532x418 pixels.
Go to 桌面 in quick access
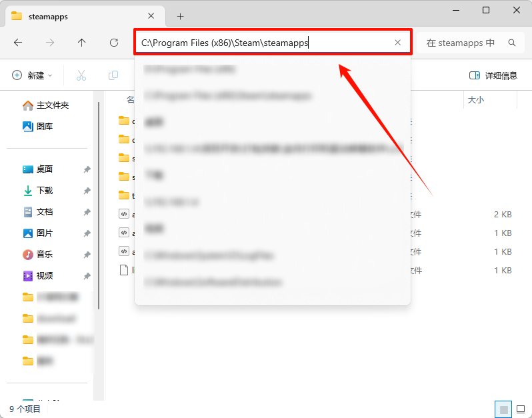45,169
